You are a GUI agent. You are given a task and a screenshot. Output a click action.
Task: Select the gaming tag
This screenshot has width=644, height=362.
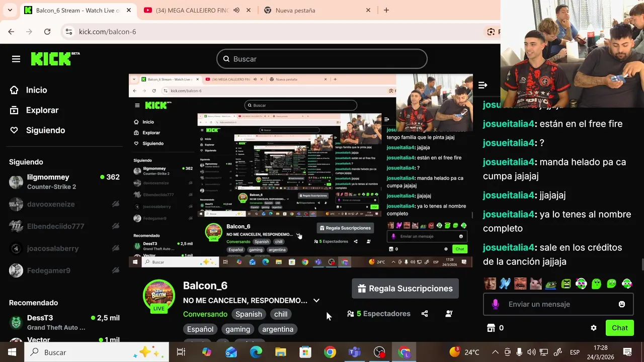[x=238, y=329]
